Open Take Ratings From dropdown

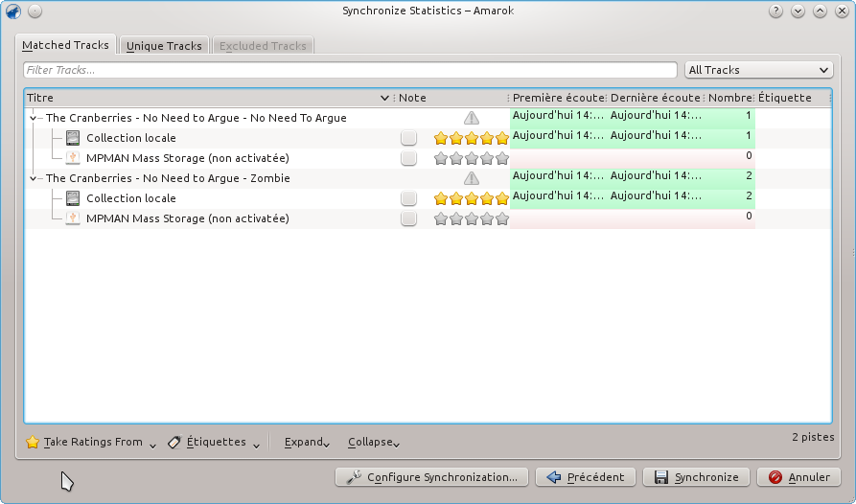[91, 442]
